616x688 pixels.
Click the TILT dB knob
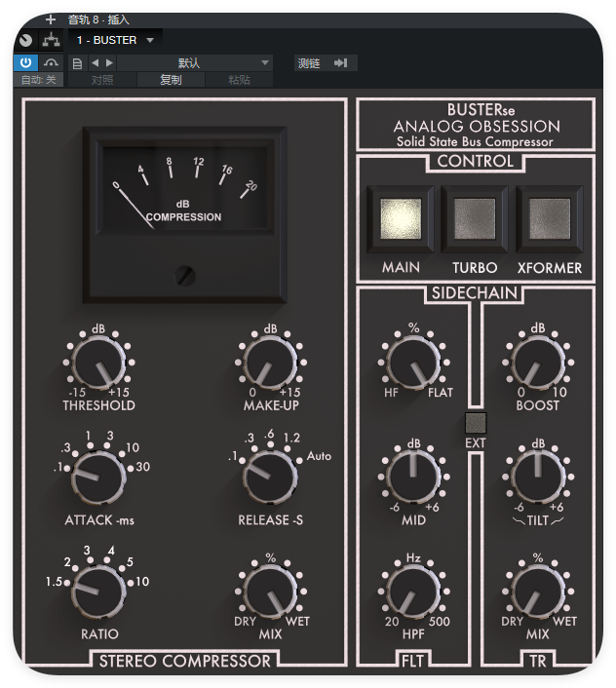pos(538,478)
